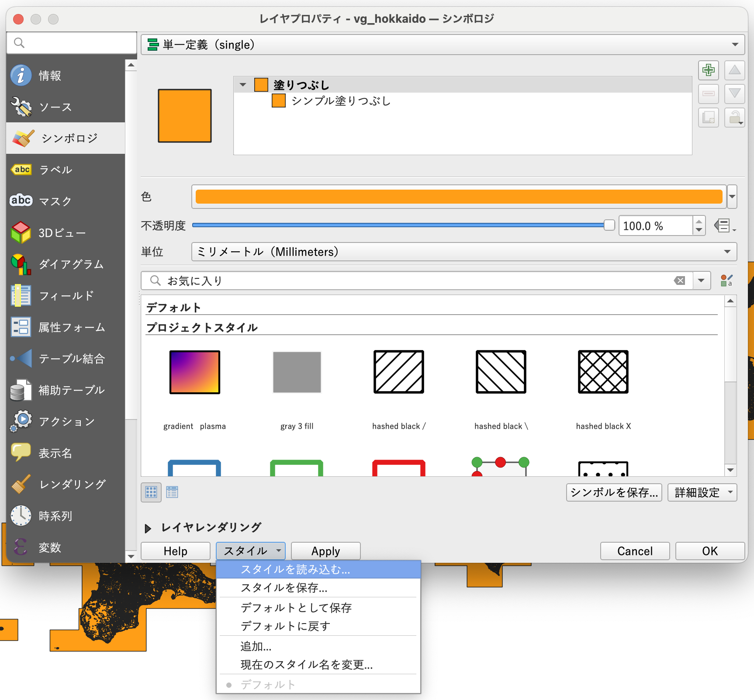Open the orange fill color picker
754x700 pixels.
458,197
